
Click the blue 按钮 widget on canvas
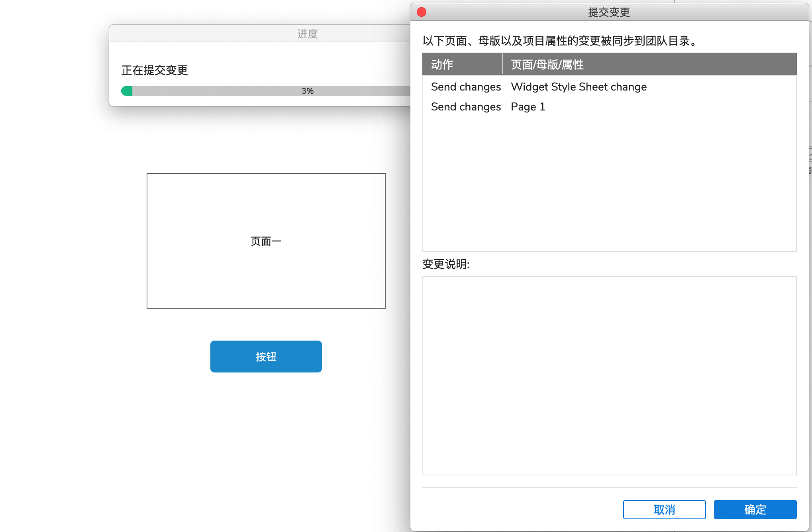[266, 357]
